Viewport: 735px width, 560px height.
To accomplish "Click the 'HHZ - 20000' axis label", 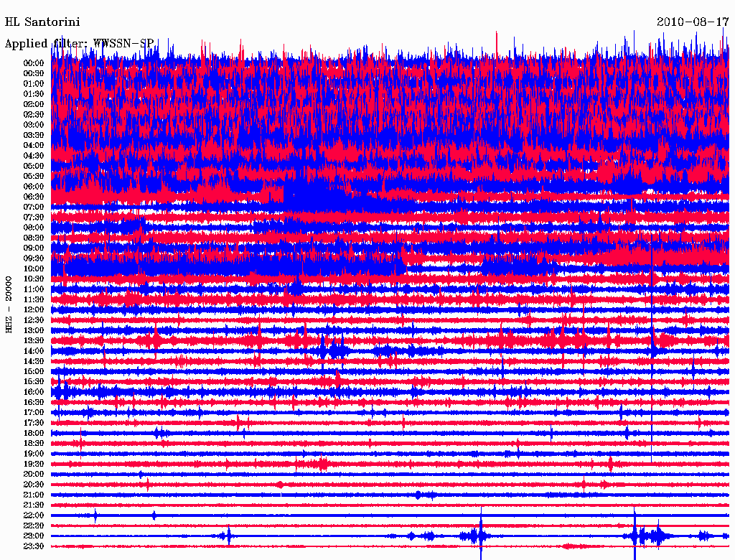I will (9, 305).
